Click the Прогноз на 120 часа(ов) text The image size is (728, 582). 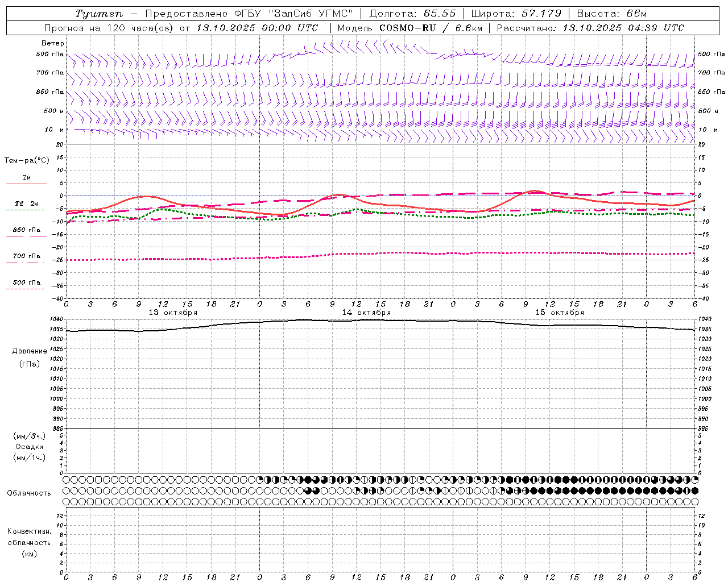coord(109,28)
